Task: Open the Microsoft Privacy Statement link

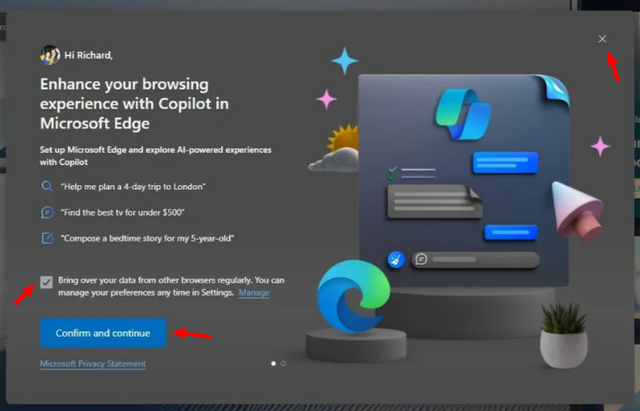Action: pos(93,364)
